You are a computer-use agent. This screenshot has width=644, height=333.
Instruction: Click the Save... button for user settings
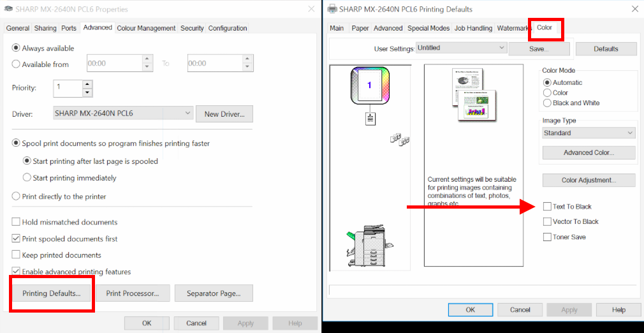point(539,49)
